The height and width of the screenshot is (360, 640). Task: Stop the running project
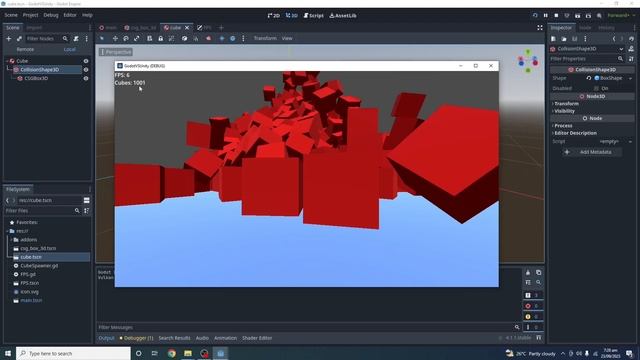pos(556,16)
